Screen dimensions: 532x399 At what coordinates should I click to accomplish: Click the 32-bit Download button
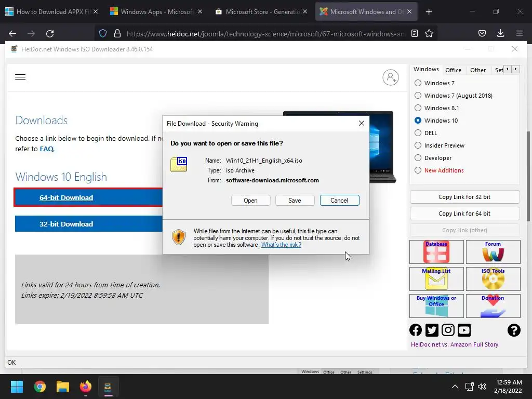point(88,224)
